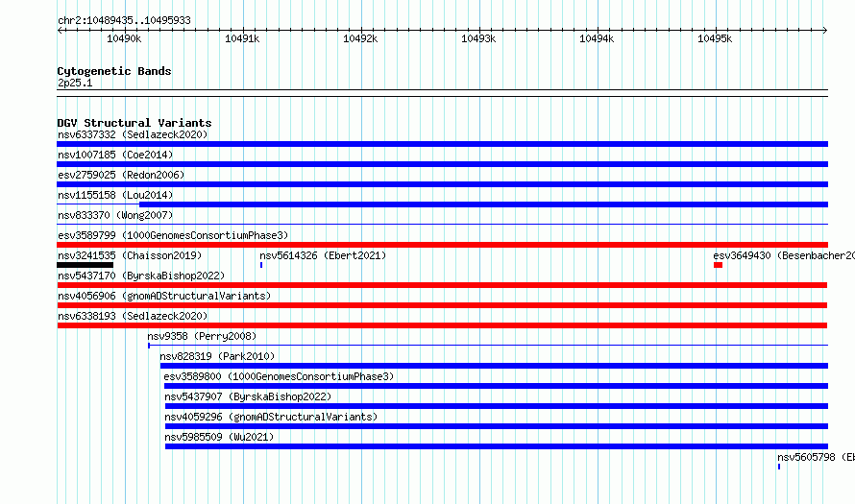Screen dimensions: 855x504
Task: Click the 10493k ruler position label
Action: pyautogui.click(x=478, y=38)
